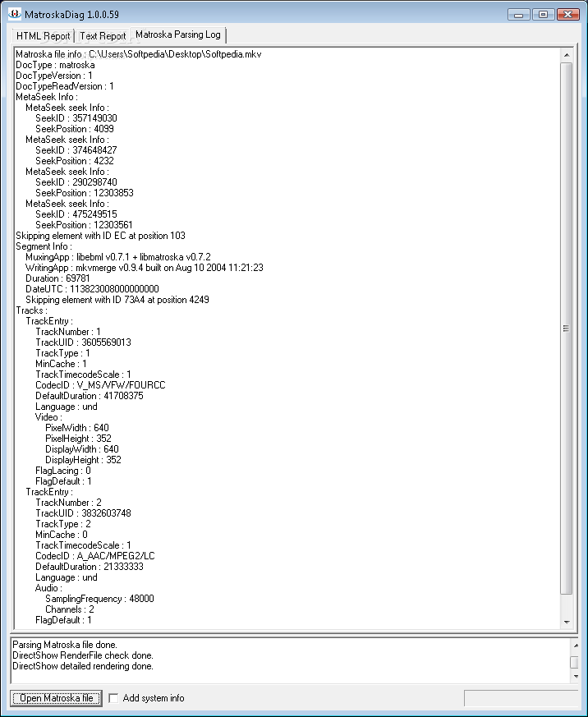The image size is (588, 717).
Task: Switch to the Text Report tab
Action: point(103,35)
